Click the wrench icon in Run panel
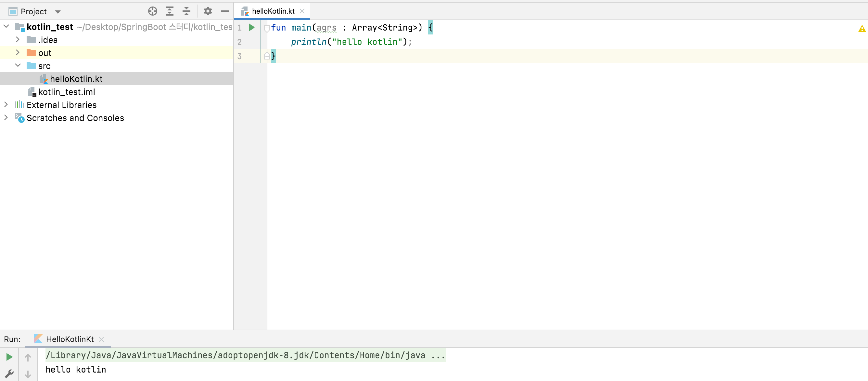 pos(9,374)
